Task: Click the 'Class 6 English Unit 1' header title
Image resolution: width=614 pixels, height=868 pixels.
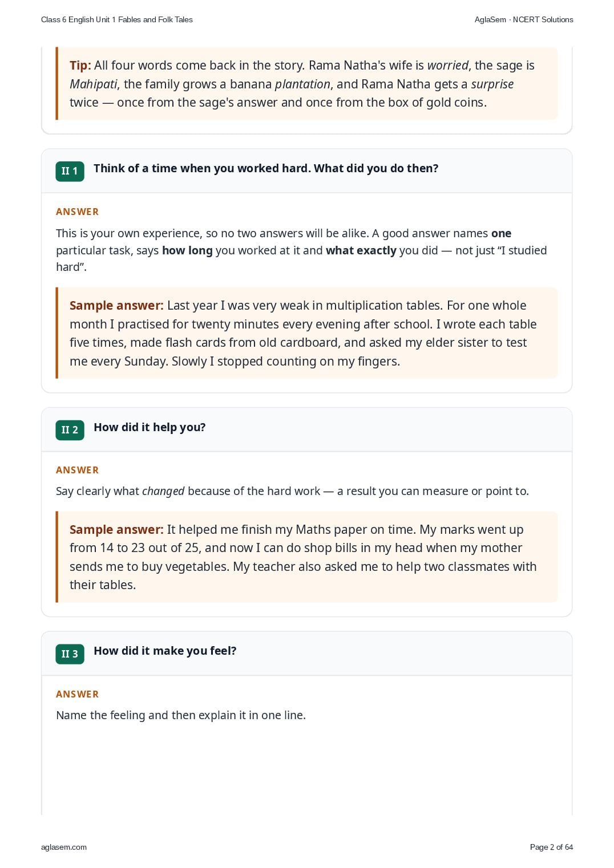Action: click(x=117, y=19)
